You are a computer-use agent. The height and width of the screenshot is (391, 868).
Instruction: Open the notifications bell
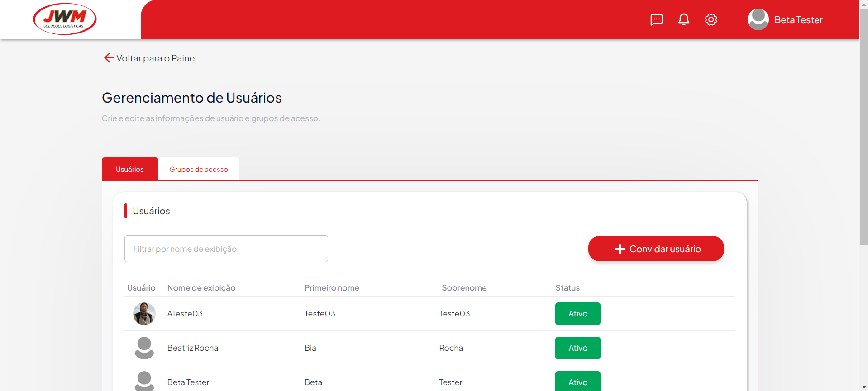(683, 19)
